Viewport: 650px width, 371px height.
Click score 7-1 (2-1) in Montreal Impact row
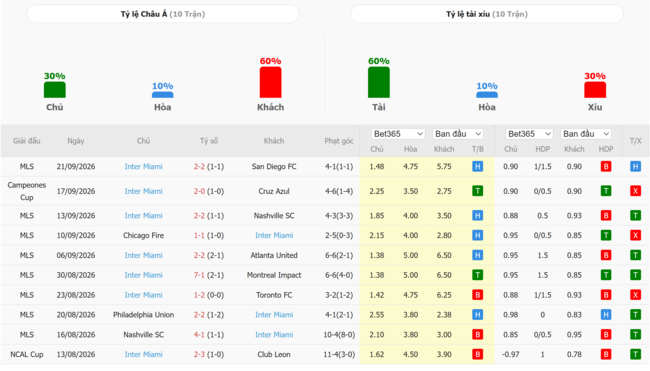(209, 275)
